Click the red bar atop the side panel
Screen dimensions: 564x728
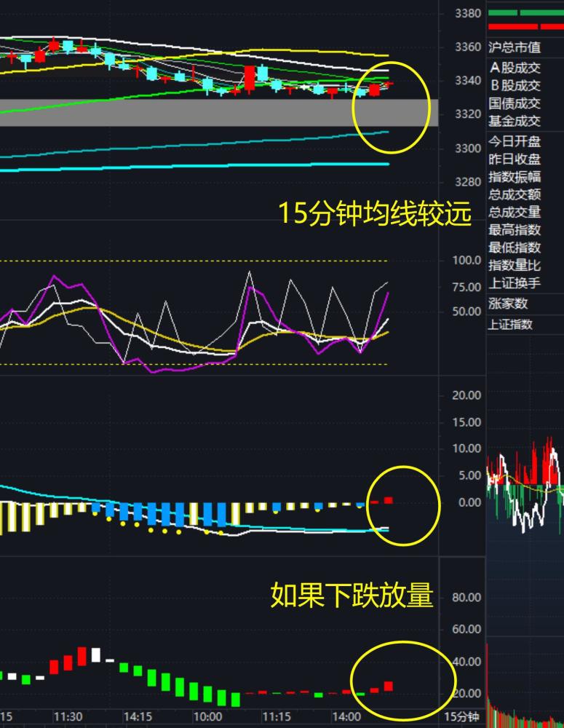coord(526,27)
